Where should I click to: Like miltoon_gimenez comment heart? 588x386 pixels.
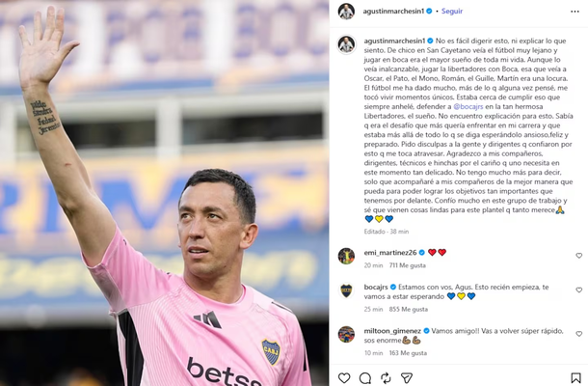(x=579, y=334)
